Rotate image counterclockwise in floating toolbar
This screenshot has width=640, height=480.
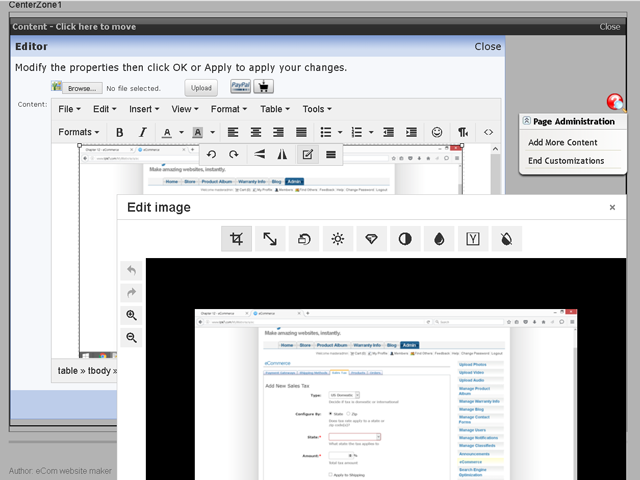[x=211, y=154]
